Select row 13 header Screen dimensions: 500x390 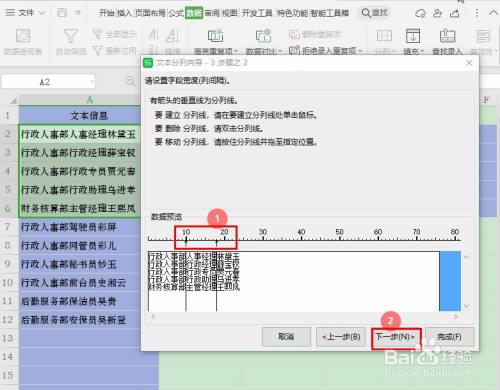(x=9, y=338)
